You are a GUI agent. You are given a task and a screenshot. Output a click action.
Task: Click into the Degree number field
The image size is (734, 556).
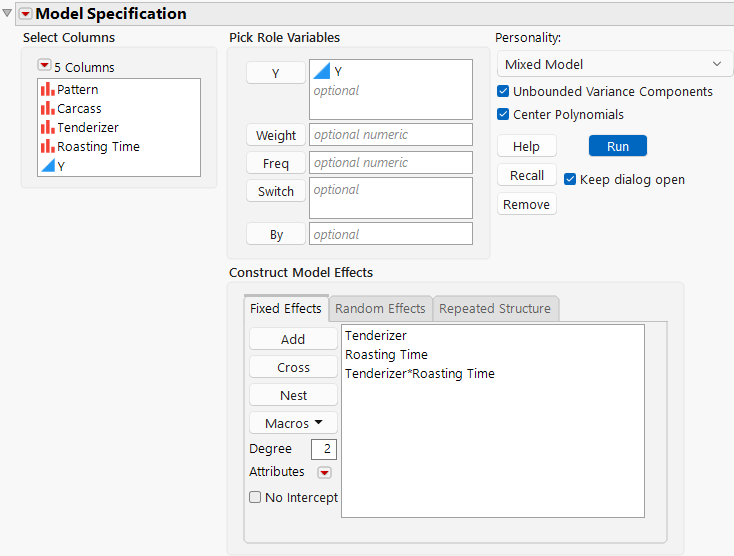(x=325, y=449)
